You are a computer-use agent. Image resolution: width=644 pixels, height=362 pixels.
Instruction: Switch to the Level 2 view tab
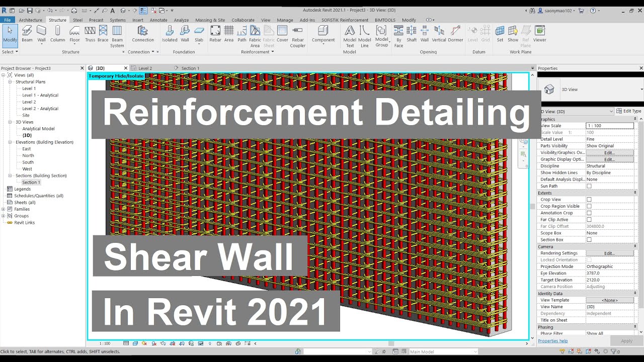click(145, 68)
